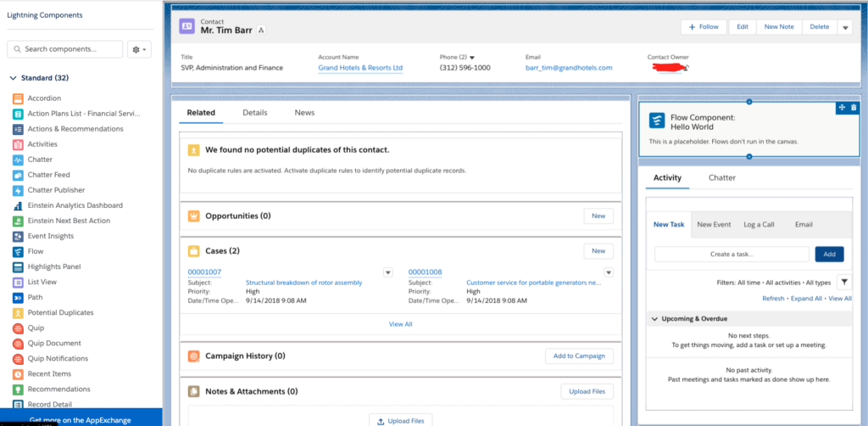Click the Recent Items clock icon
The image size is (868, 426).
pos(18,374)
